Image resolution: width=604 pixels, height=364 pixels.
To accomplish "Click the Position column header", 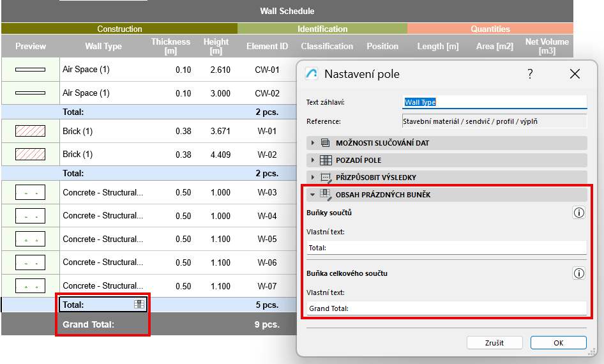I will pyautogui.click(x=382, y=46).
